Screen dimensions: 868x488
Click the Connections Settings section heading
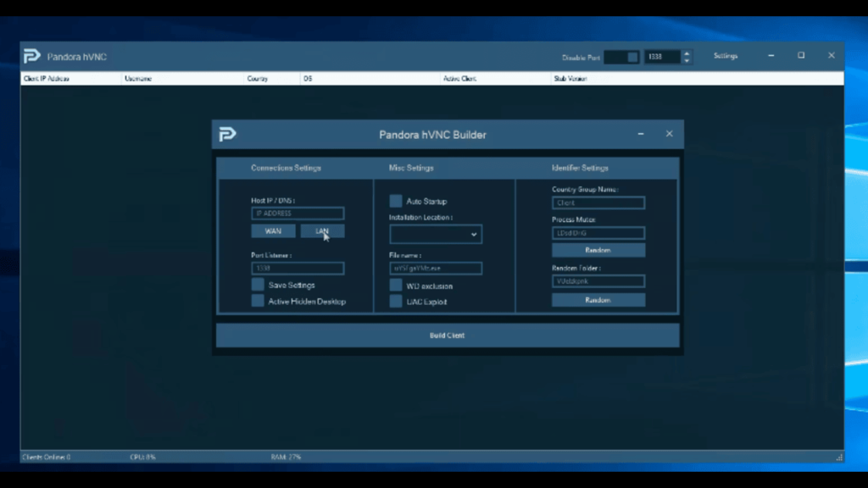click(286, 168)
